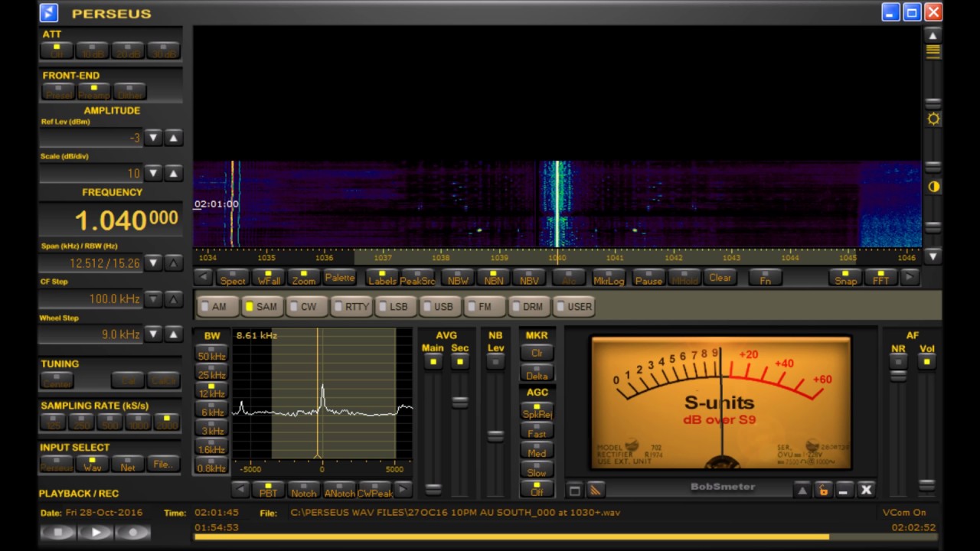Click the brightness sun icon beside waterfall
Viewport: 980px width, 551px height.
pyautogui.click(x=933, y=119)
